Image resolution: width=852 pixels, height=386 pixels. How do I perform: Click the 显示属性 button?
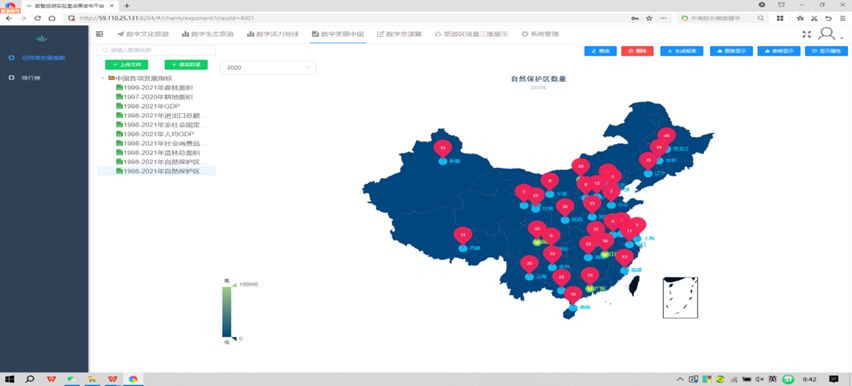point(826,51)
